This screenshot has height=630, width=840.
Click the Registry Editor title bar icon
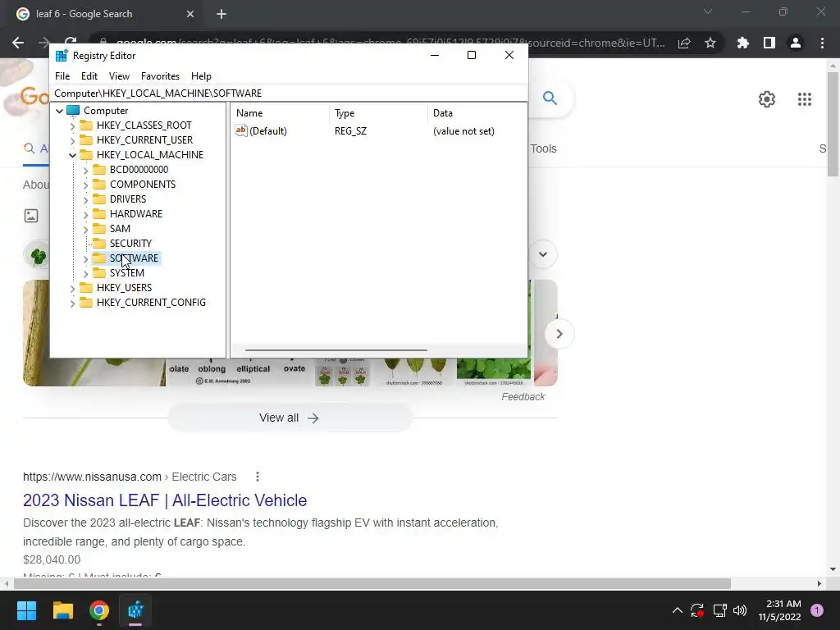click(x=62, y=55)
